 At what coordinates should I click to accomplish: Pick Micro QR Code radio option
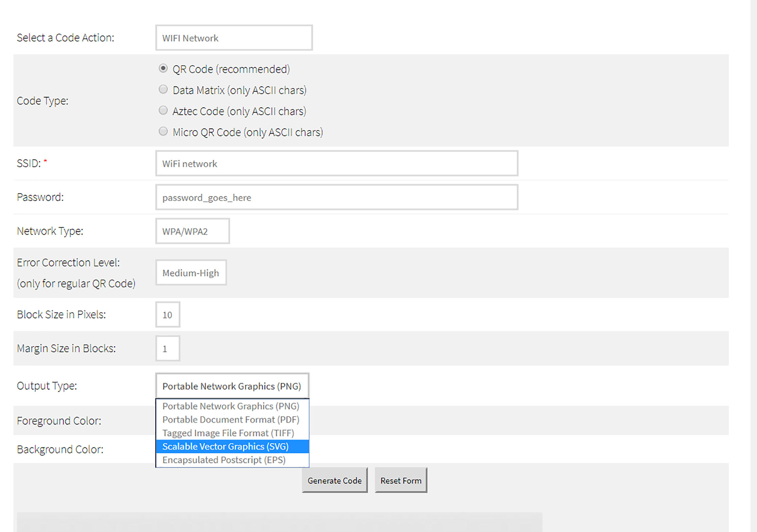click(x=163, y=131)
